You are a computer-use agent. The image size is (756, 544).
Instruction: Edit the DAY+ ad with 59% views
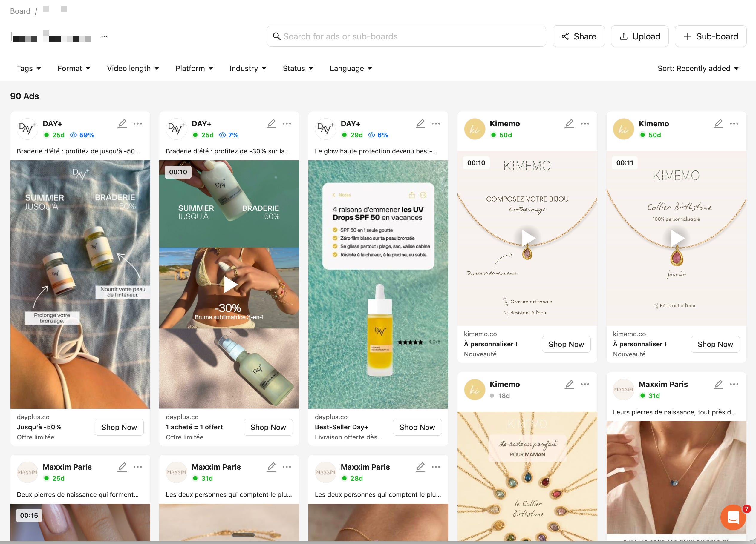click(122, 124)
